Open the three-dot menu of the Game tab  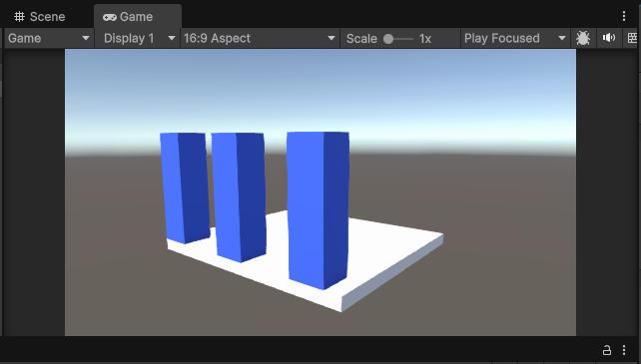tap(624, 16)
